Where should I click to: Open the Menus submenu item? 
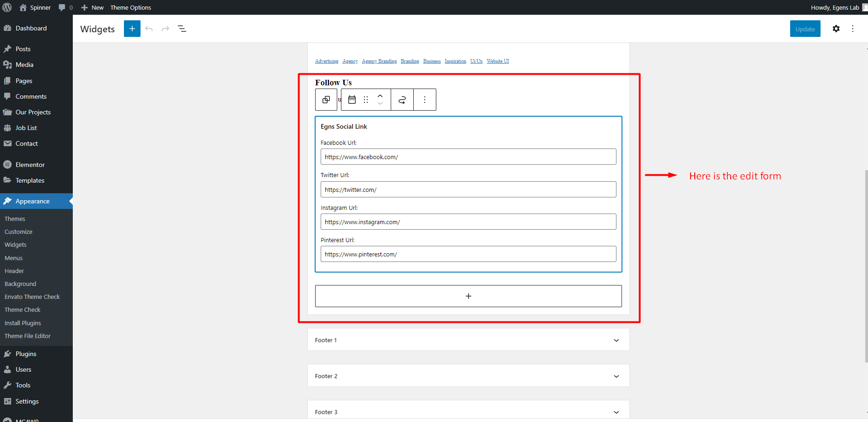[13, 258]
